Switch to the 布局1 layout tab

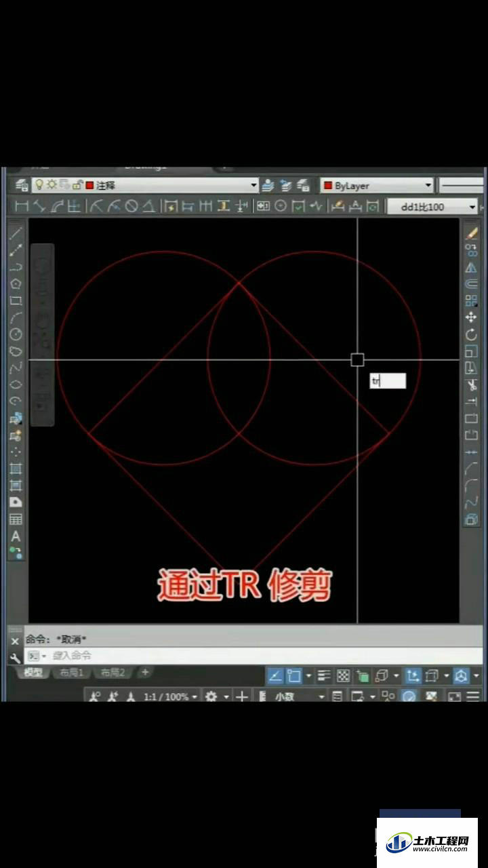(71, 673)
